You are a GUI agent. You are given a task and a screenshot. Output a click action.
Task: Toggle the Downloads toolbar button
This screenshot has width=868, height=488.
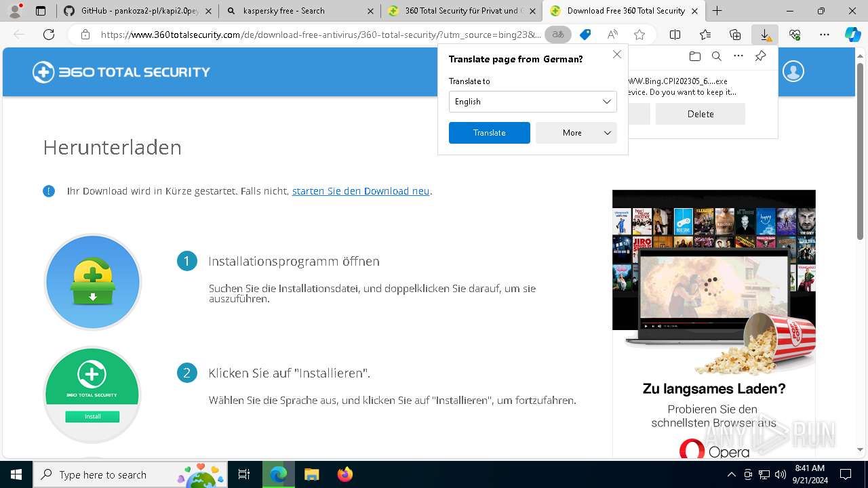click(765, 35)
